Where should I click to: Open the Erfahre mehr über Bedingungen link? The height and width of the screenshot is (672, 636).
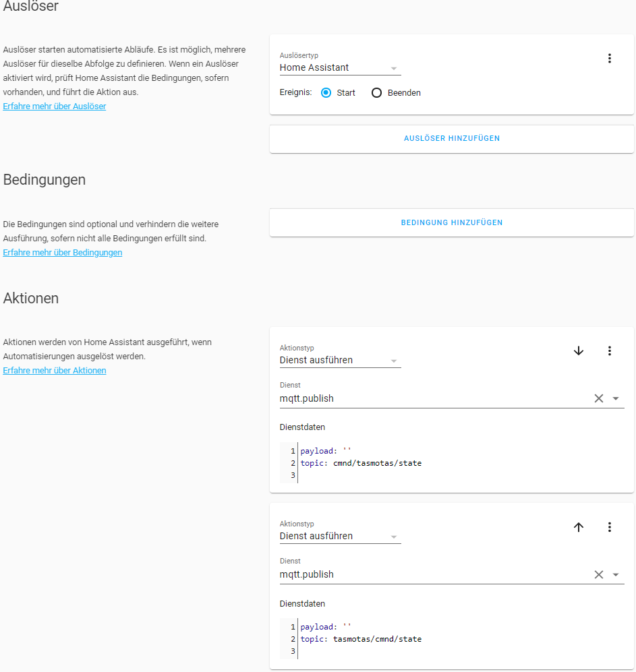point(63,253)
